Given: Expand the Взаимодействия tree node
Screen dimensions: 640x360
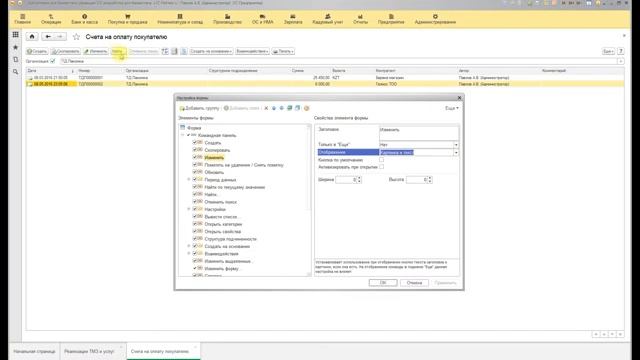Looking at the screenshot, I should coord(189,253).
